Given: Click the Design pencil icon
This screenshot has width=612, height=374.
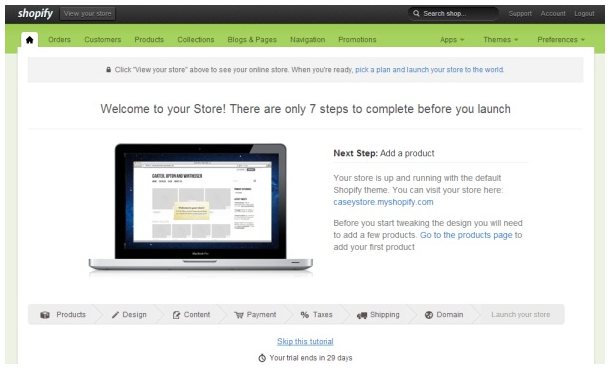Looking at the screenshot, I should (115, 315).
